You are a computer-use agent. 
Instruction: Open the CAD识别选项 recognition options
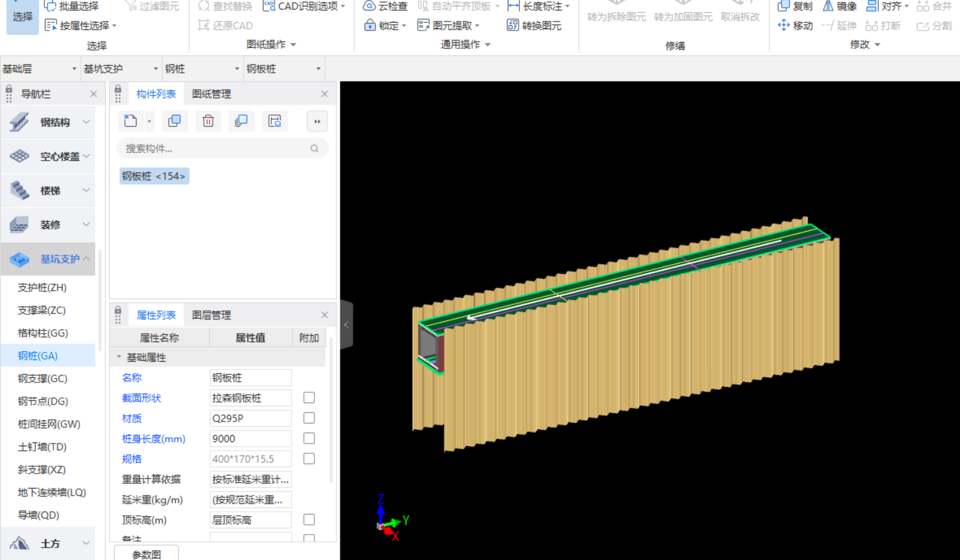(304, 6)
